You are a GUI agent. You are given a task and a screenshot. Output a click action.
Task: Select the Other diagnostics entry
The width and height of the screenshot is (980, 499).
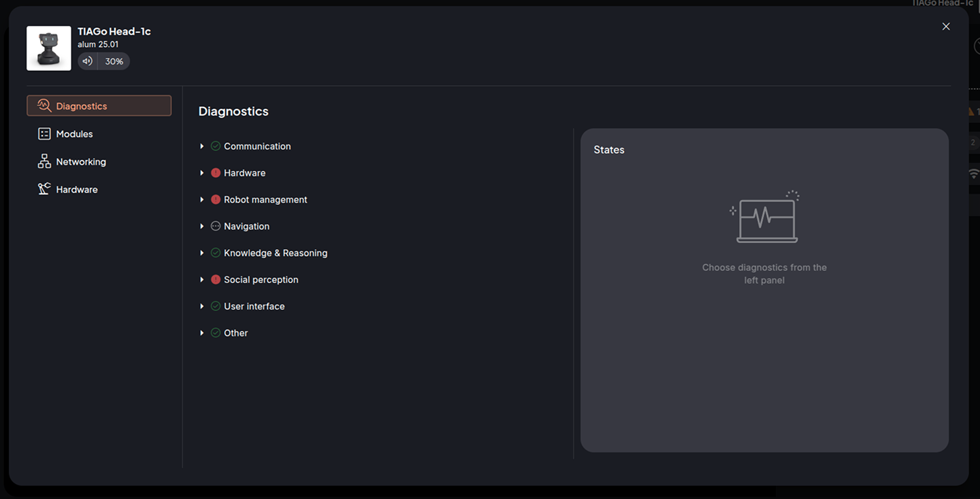coord(235,333)
